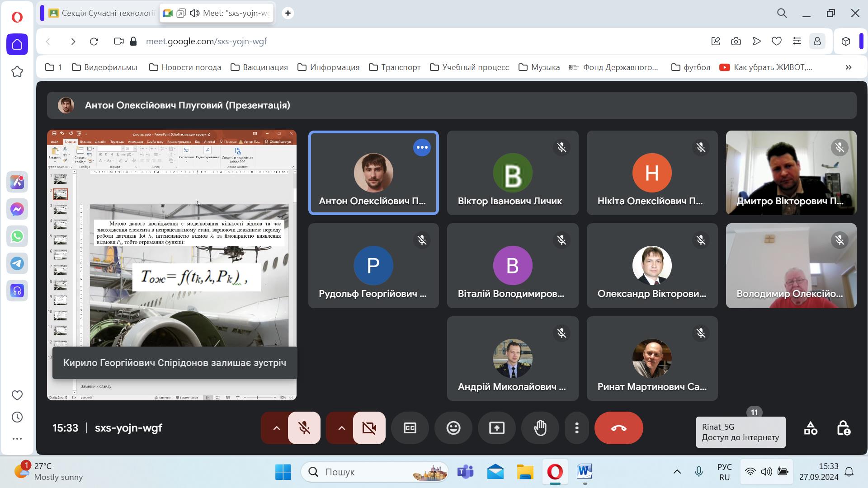Switch to Секція Сучасні технології tab

[x=103, y=13]
